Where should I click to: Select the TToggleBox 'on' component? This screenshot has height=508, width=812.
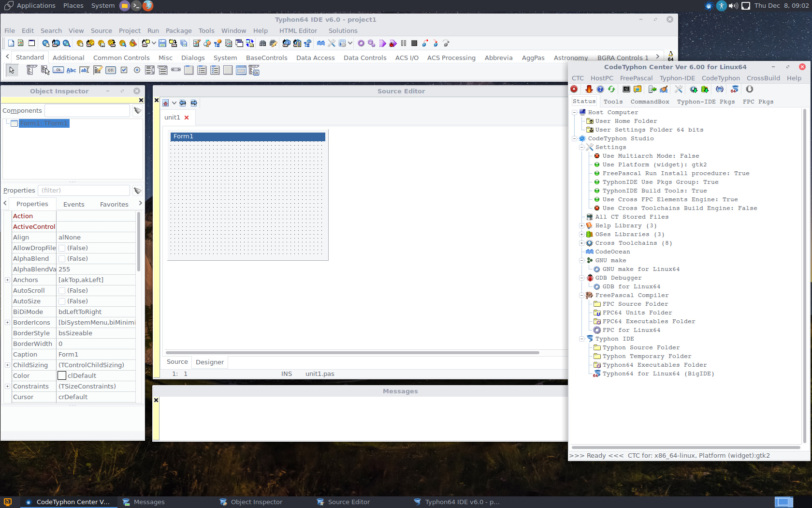pos(111,70)
